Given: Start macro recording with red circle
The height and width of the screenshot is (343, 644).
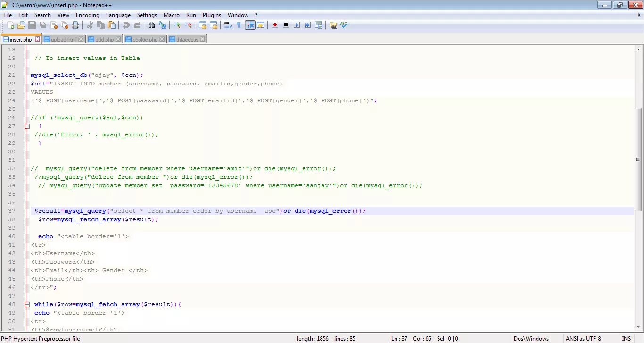Looking at the screenshot, I should click(275, 25).
